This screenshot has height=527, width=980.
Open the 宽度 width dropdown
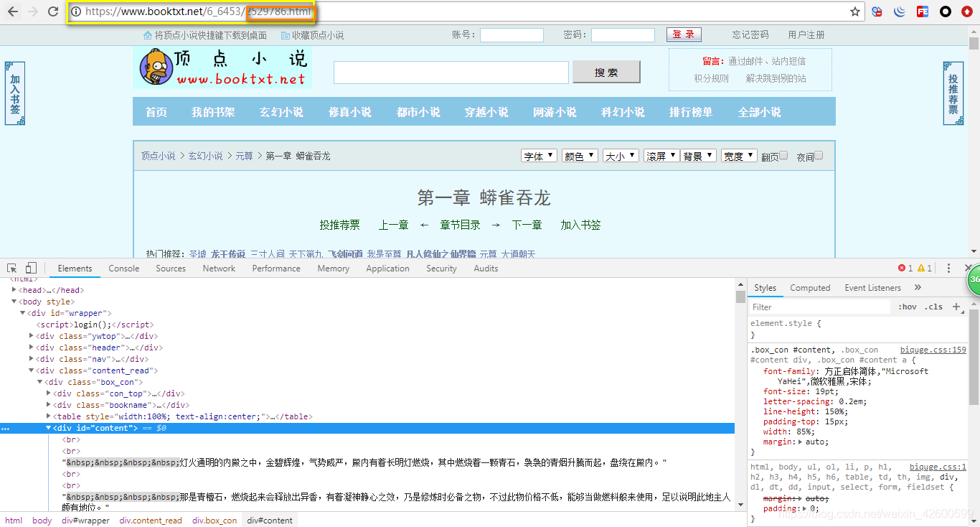740,156
